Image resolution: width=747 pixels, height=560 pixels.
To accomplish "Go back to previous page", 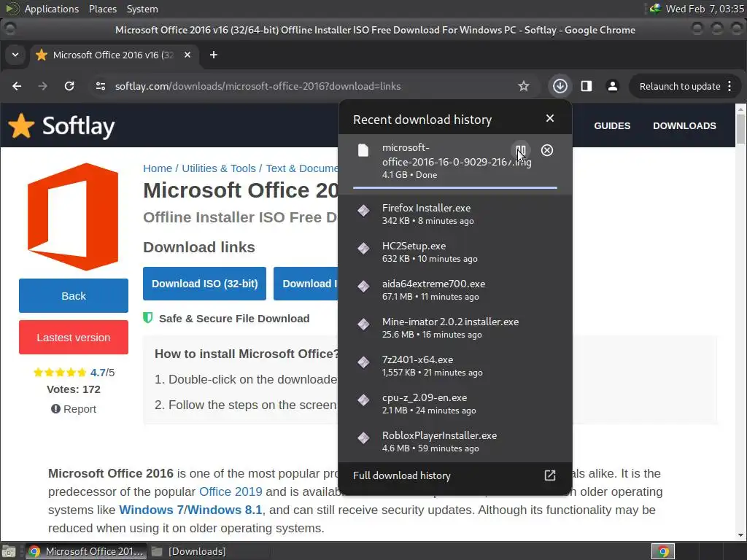I will pos(18,86).
